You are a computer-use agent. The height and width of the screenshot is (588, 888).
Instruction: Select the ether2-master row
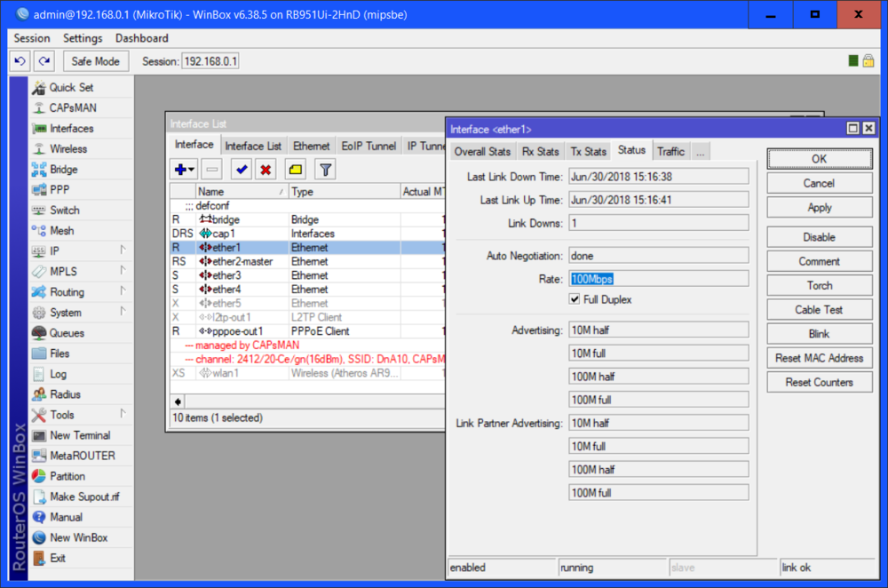tap(307, 261)
